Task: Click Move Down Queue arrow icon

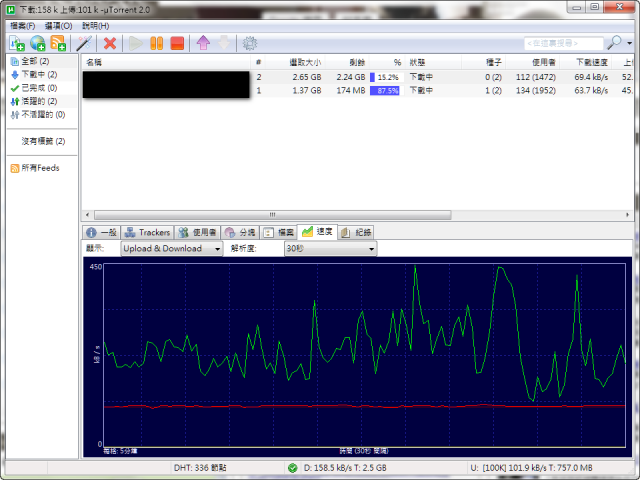Action: click(x=224, y=42)
